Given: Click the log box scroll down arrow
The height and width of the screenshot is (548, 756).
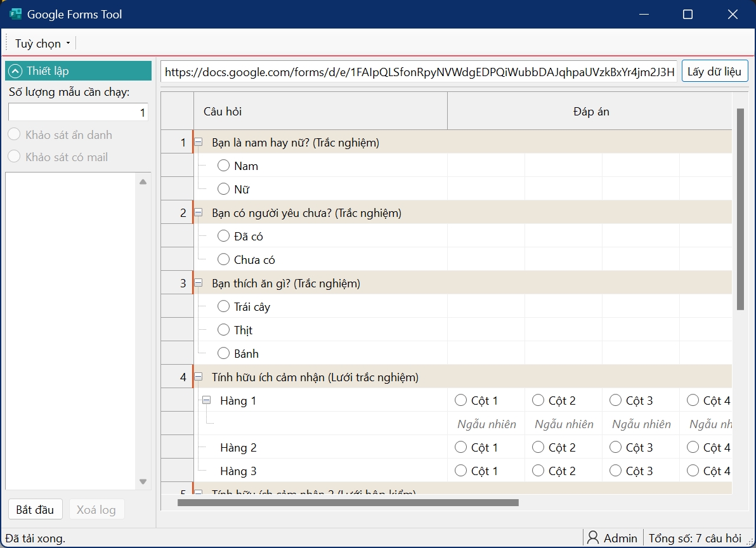Looking at the screenshot, I should click(143, 481).
